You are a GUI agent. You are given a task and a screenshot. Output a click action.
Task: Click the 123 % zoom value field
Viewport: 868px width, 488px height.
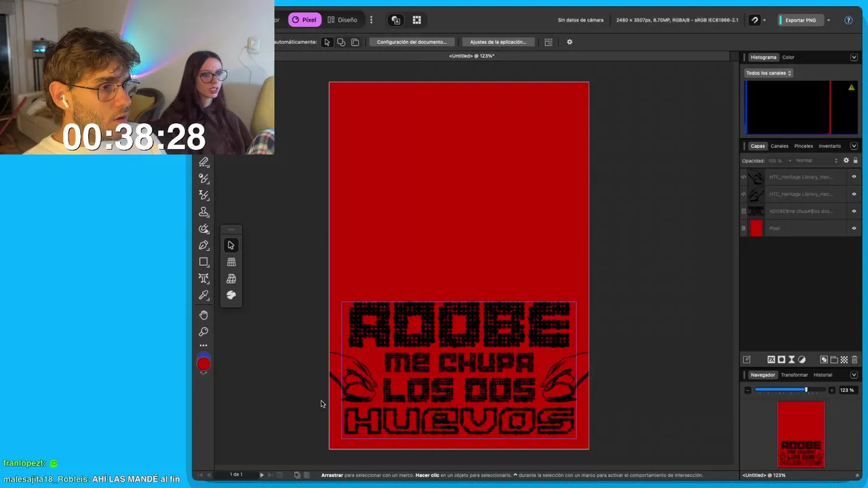[847, 390]
